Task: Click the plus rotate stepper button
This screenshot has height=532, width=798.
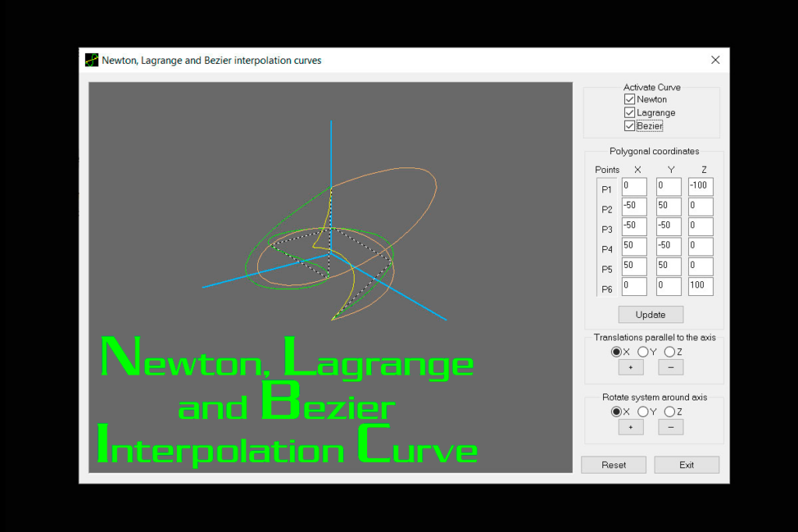Action: coord(631,427)
